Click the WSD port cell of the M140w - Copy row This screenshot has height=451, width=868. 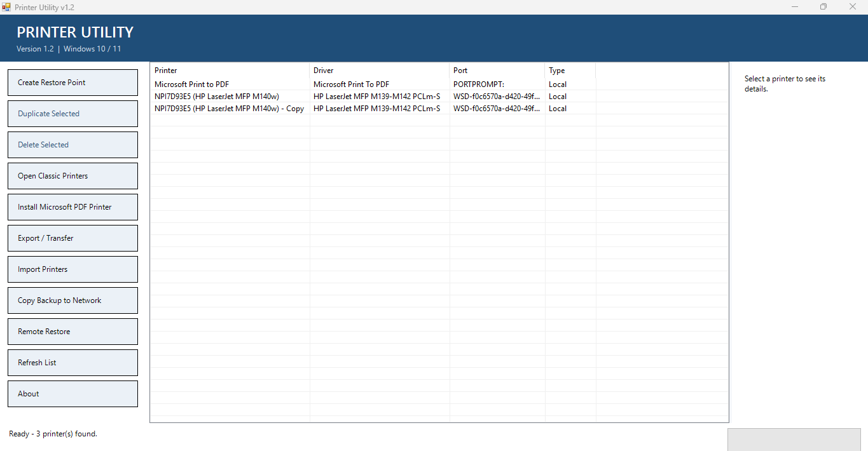[x=497, y=109]
